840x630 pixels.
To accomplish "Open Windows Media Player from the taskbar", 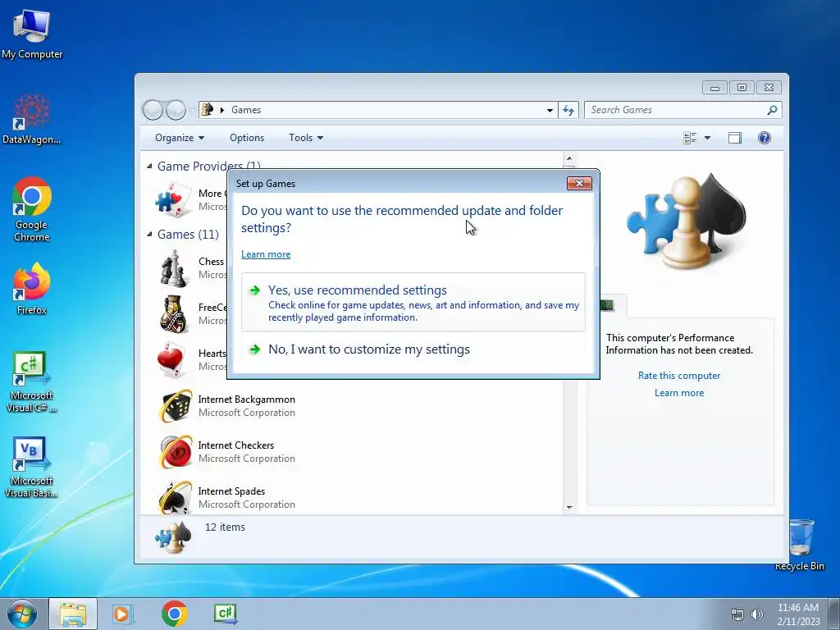I will [123, 614].
